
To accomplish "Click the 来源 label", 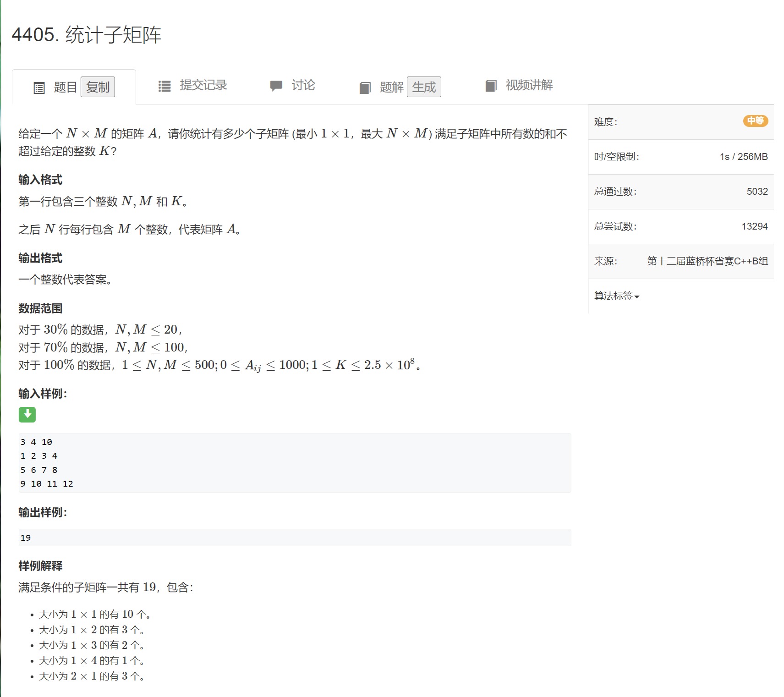I will tap(606, 261).
